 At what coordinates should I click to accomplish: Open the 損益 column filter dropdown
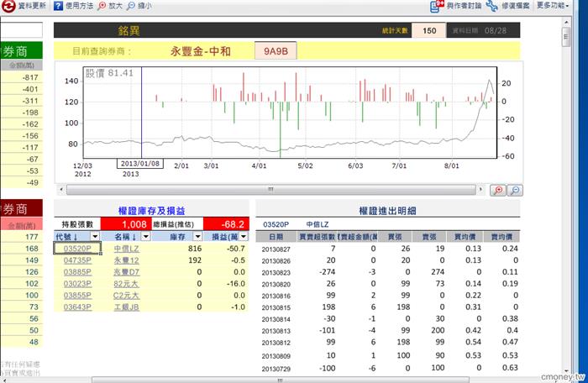(x=244, y=236)
